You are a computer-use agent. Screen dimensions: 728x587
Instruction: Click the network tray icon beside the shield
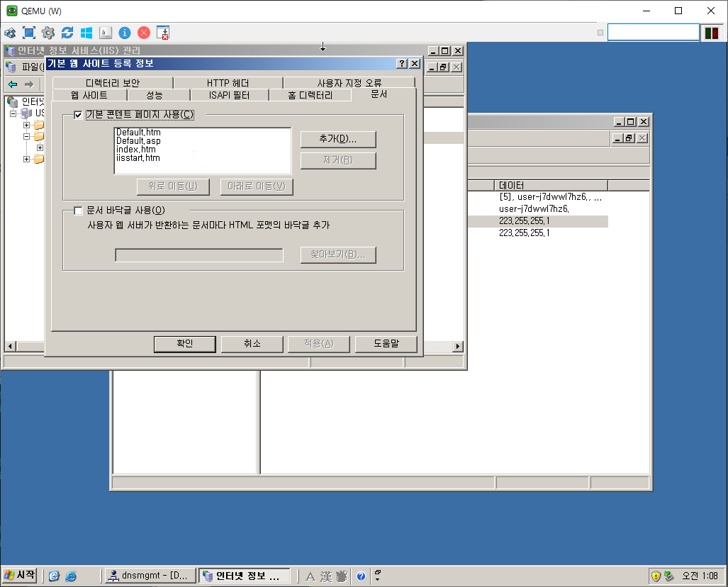click(668, 576)
